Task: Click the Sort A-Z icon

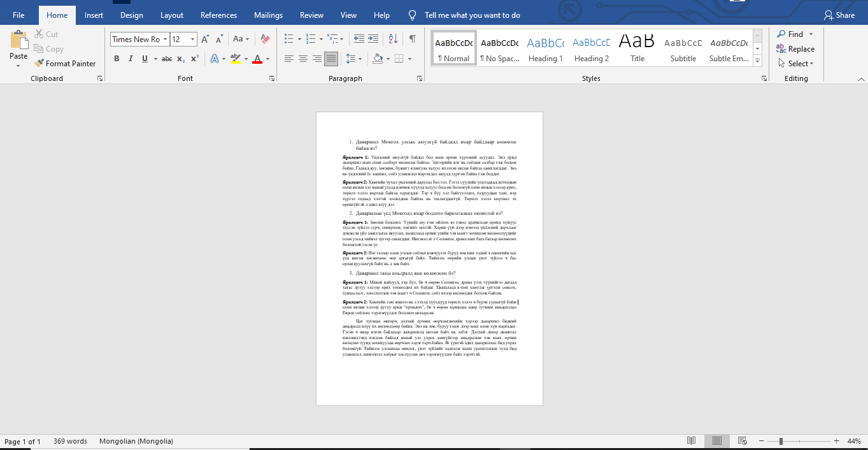Action: (x=394, y=40)
